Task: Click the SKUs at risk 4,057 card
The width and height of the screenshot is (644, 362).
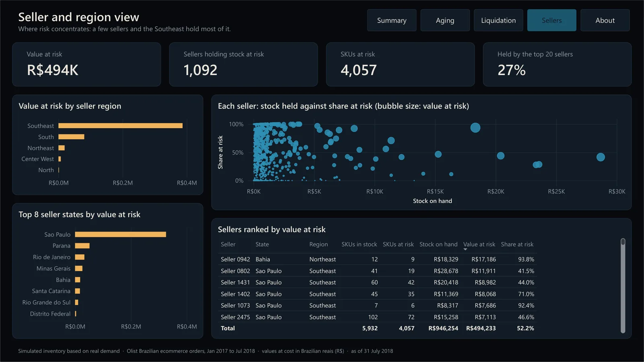Action: 400,64
